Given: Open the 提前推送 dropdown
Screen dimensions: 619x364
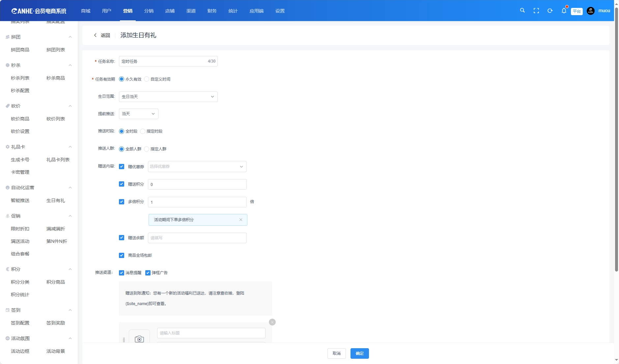Looking at the screenshot, I should [138, 114].
